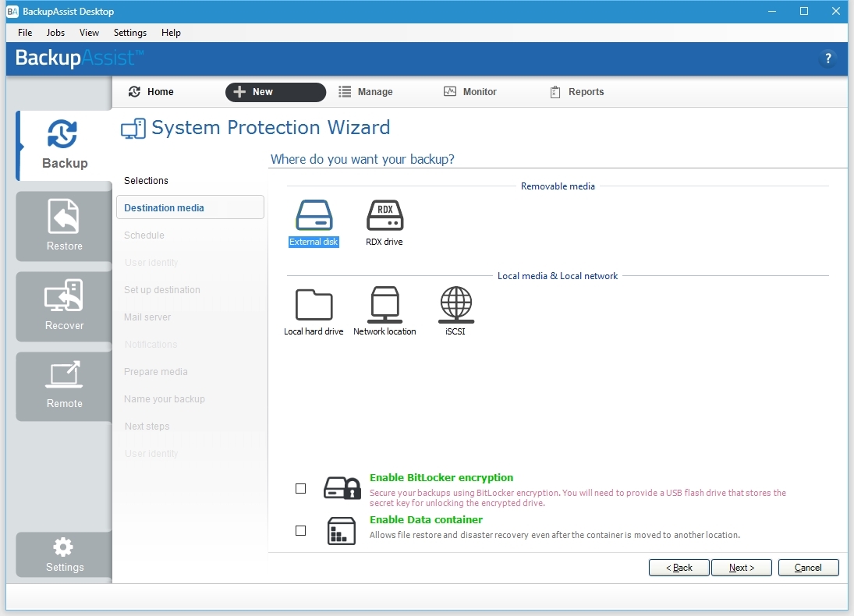Switch to the Reports tab

[577, 92]
